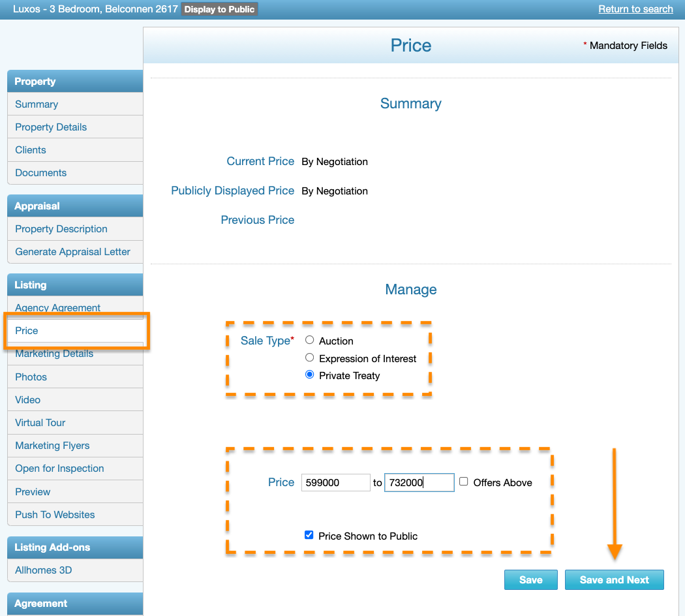Screen dimensions: 685x616
Task: Select Private Treaty radio button
Action: point(310,375)
